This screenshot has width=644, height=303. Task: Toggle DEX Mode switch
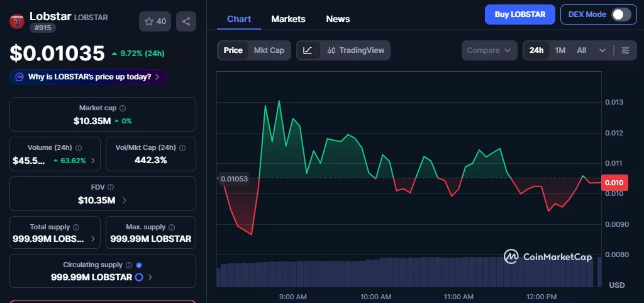coord(621,14)
